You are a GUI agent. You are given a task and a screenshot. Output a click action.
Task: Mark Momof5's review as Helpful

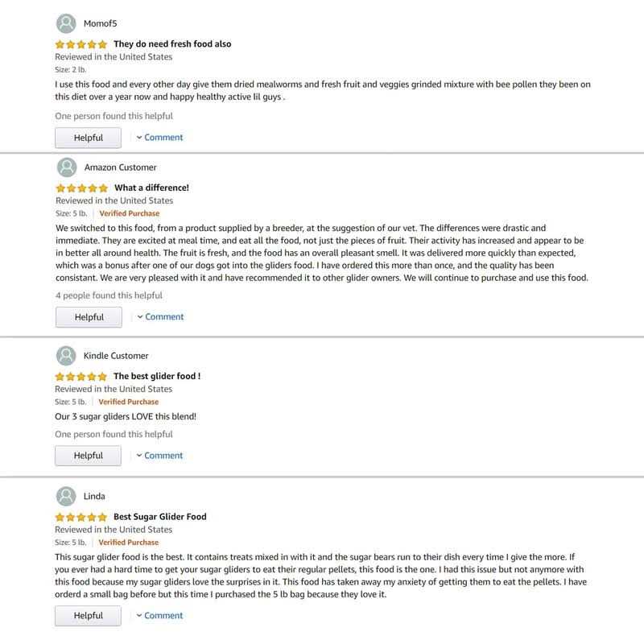tap(88, 138)
